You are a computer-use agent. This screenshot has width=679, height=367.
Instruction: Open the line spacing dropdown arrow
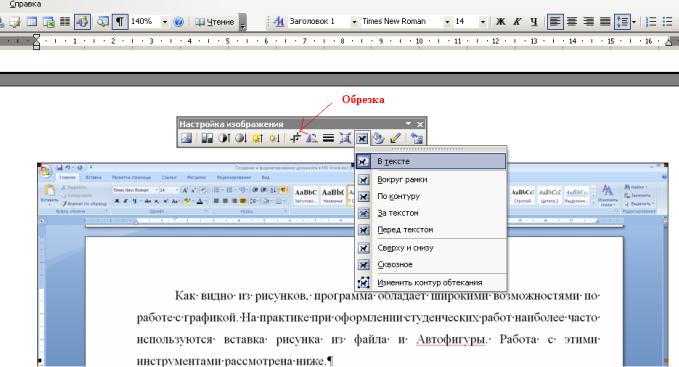[634, 22]
